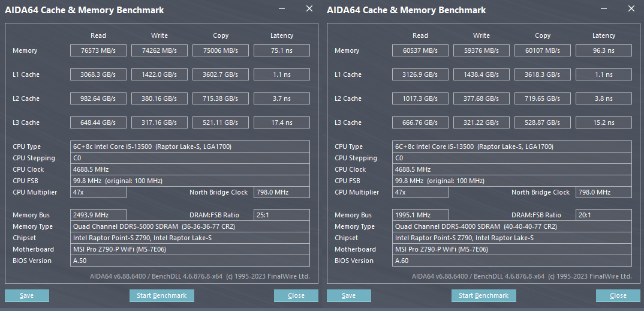Close right AIDA64 window via X icon

point(631,9)
